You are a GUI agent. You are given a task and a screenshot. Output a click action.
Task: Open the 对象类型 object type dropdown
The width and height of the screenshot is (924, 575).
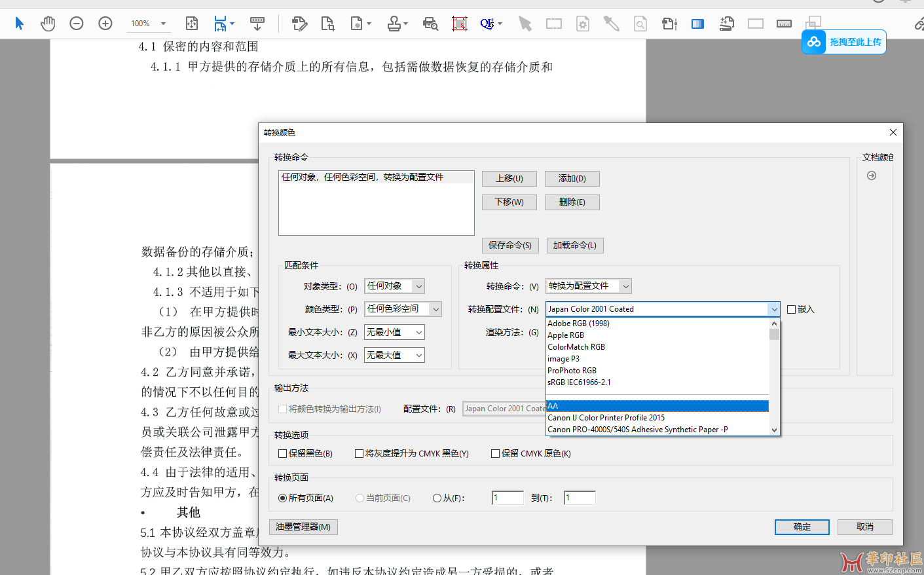click(x=394, y=286)
